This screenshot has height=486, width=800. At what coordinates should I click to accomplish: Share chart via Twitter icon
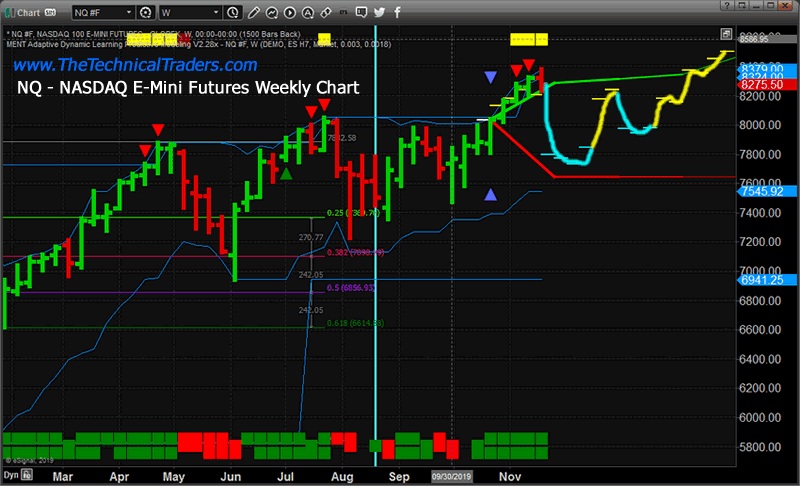[379, 13]
